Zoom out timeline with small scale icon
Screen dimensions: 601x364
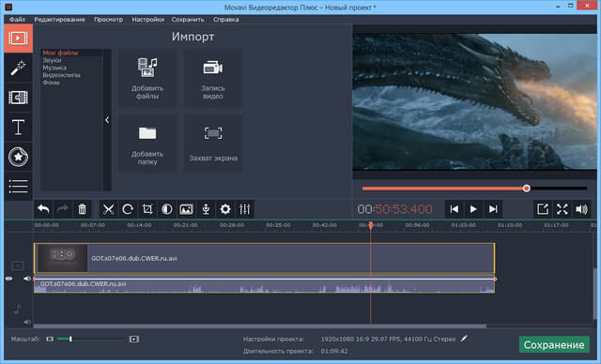point(50,339)
